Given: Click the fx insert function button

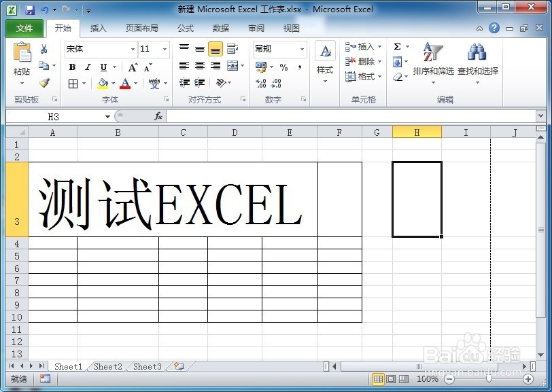Looking at the screenshot, I should (158, 116).
